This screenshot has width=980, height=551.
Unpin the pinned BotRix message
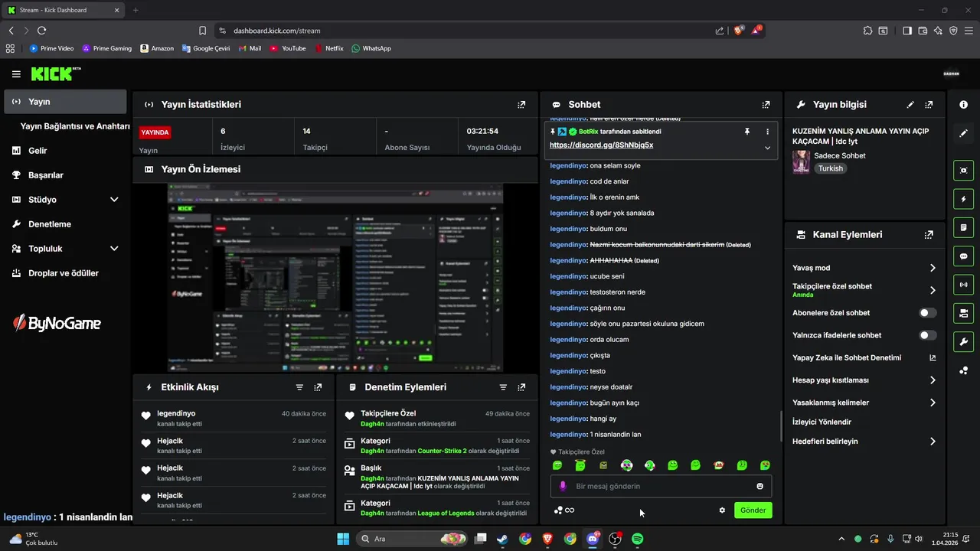[x=747, y=132]
